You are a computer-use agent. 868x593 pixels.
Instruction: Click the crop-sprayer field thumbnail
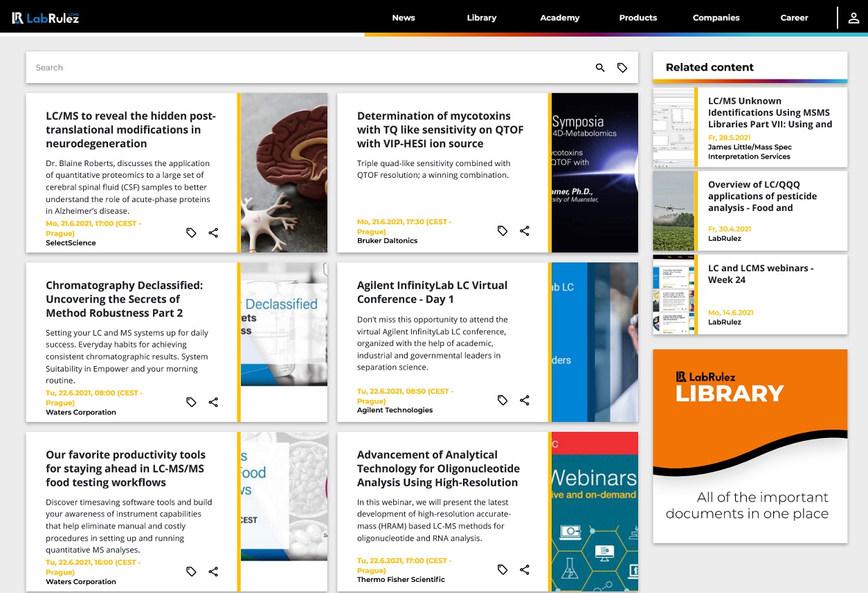click(673, 211)
